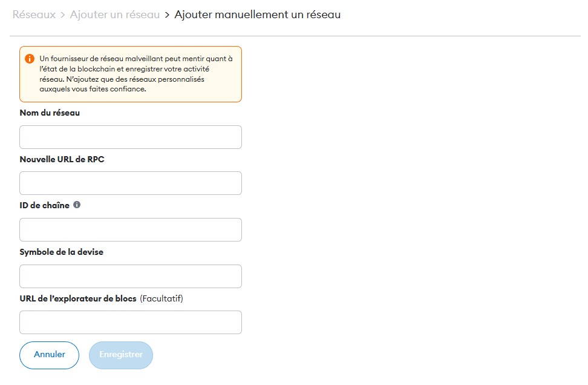The width and height of the screenshot is (588, 385).
Task: Click the (Facultatif) text
Action: point(162,298)
